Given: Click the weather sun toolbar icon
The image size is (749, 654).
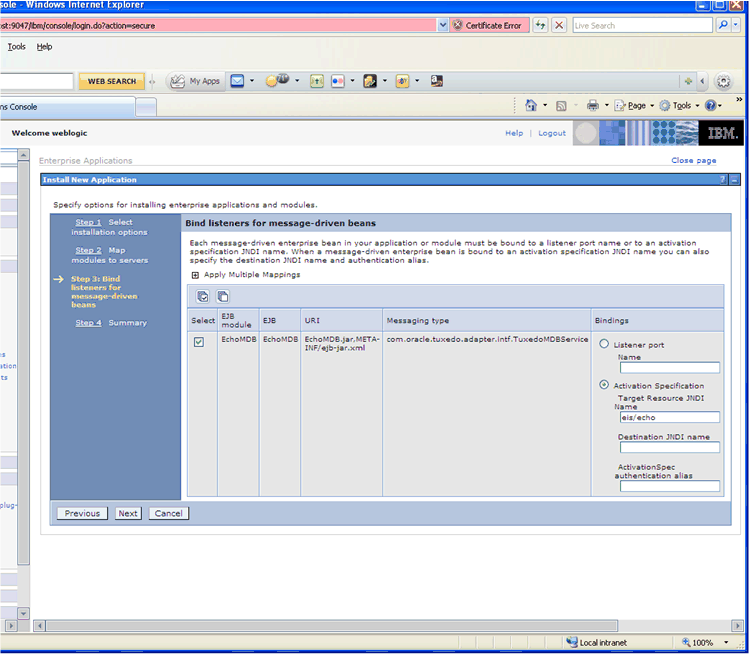Looking at the screenshot, I should pyautogui.click(x=277, y=80).
